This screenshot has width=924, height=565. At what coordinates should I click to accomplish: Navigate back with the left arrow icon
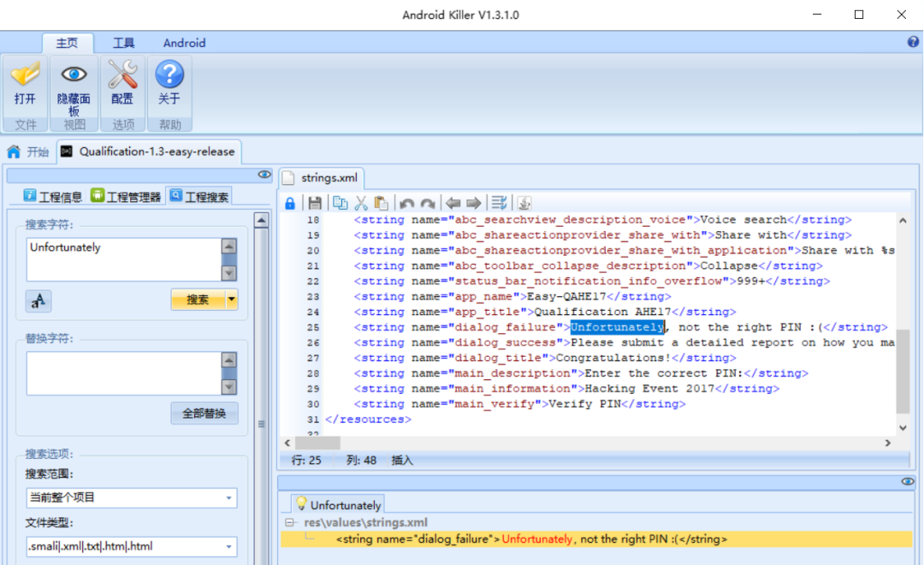[453, 204]
